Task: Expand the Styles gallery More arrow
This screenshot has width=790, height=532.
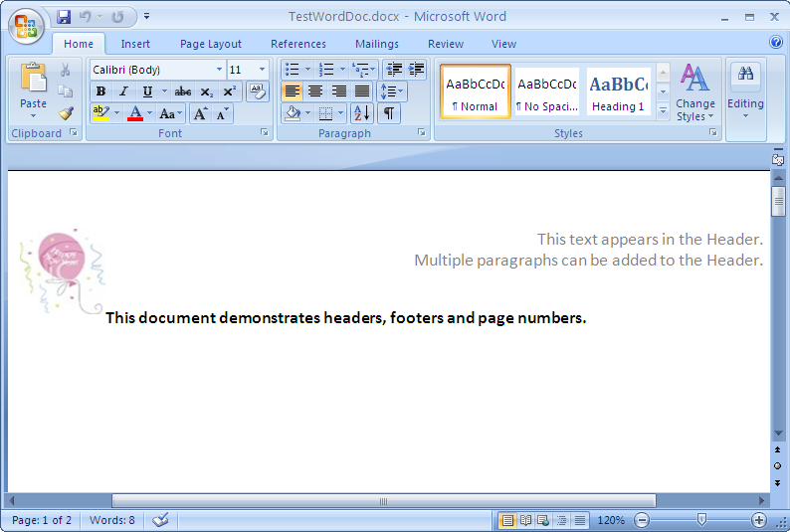Action: click(664, 110)
